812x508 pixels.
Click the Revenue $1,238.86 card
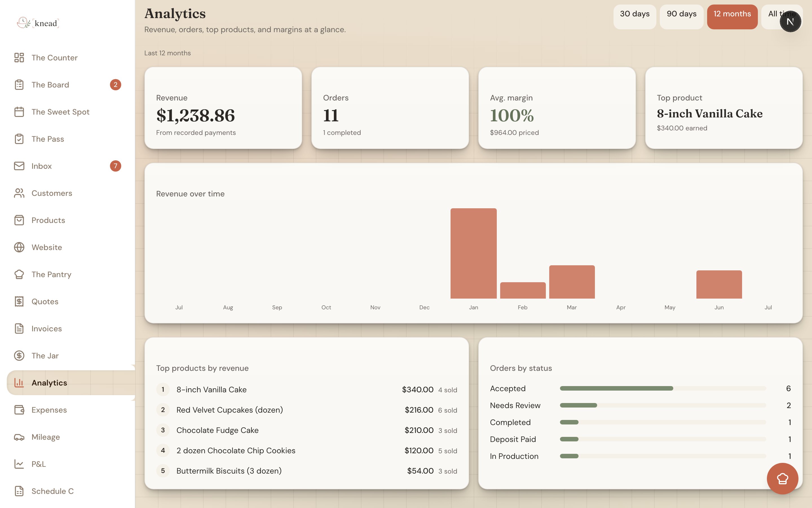(223, 108)
